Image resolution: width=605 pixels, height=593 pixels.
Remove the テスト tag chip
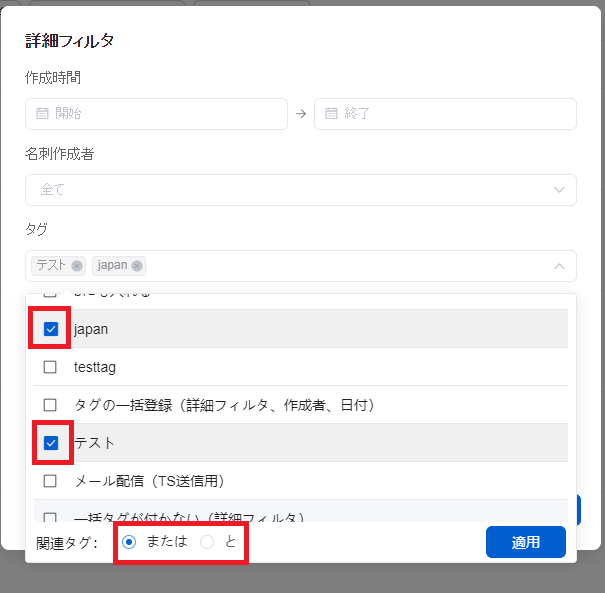click(x=77, y=266)
